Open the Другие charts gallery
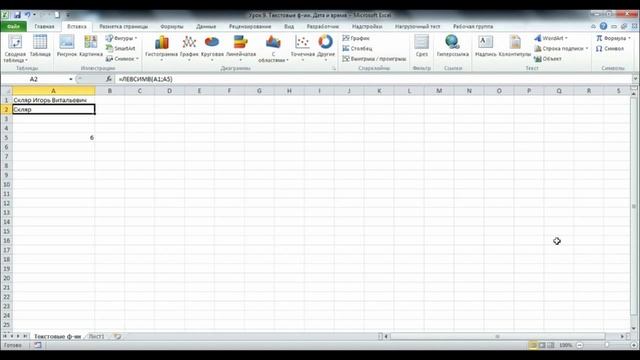 point(325,48)
